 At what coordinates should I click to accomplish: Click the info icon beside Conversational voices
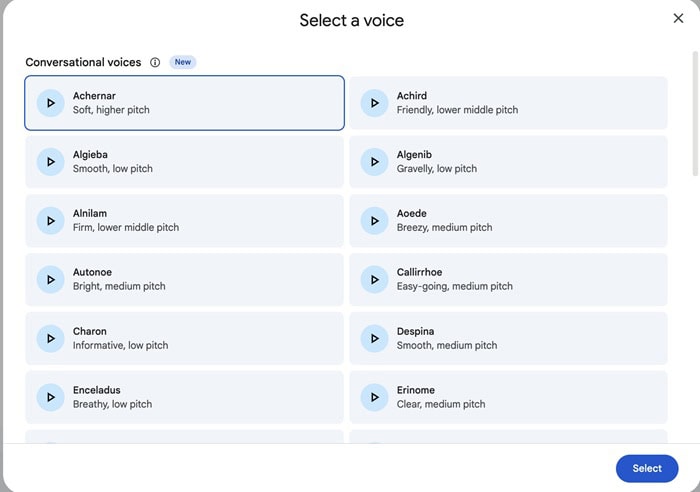coord(155,62)
